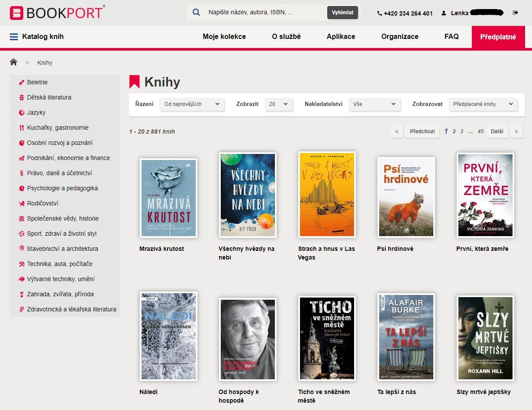Go to page 45 of results
Screen dimensions: 532x410
480,131
